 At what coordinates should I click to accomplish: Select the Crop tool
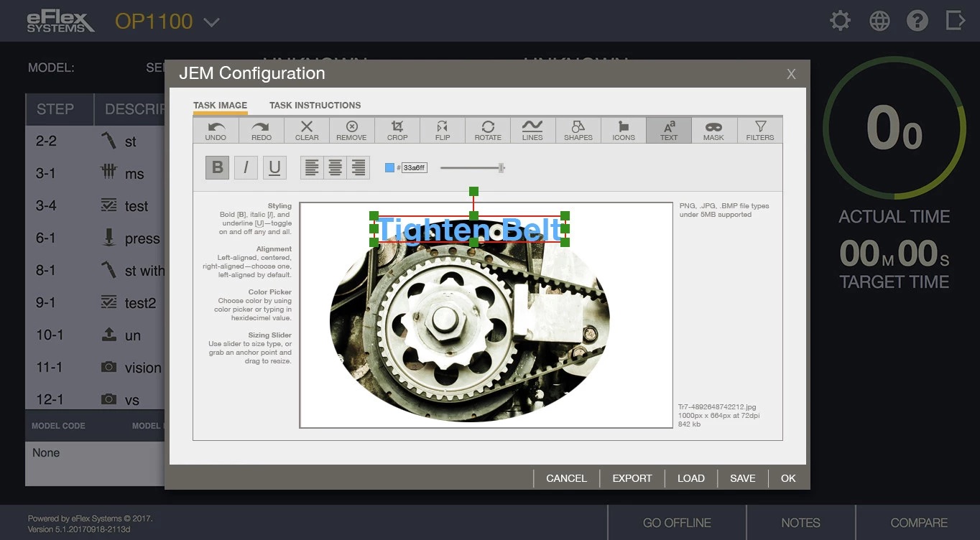[397, 130]
